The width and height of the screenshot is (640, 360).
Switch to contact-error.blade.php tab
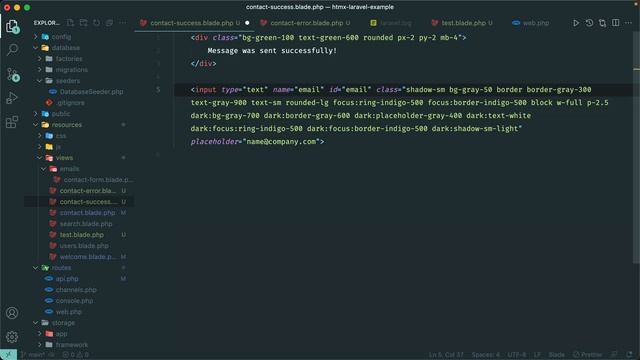pos(306,23)
